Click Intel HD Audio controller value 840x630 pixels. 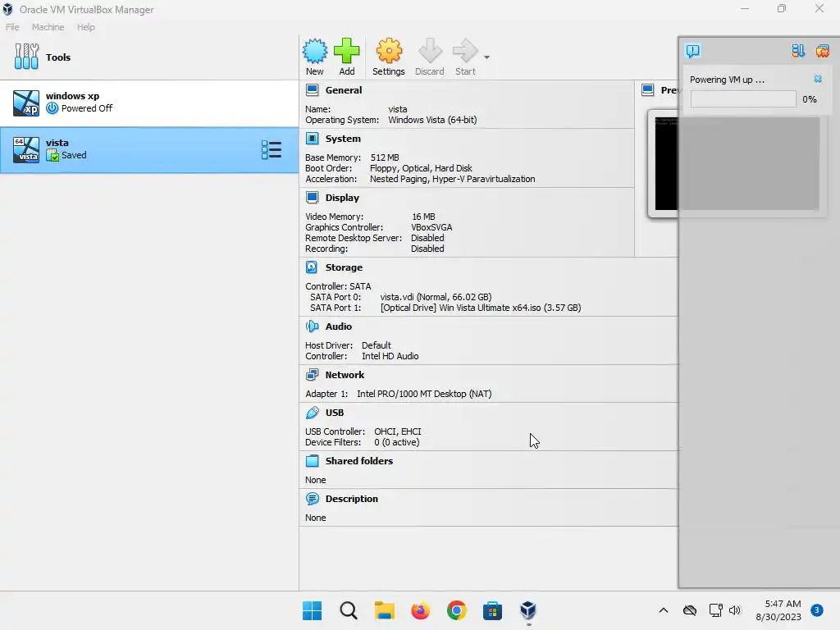tap(390, 356)
